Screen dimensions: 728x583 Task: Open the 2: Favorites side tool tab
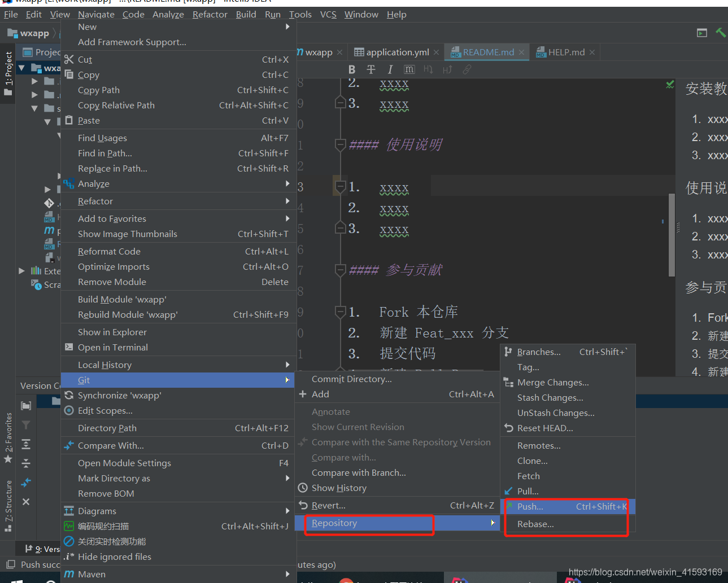(8, 439)
